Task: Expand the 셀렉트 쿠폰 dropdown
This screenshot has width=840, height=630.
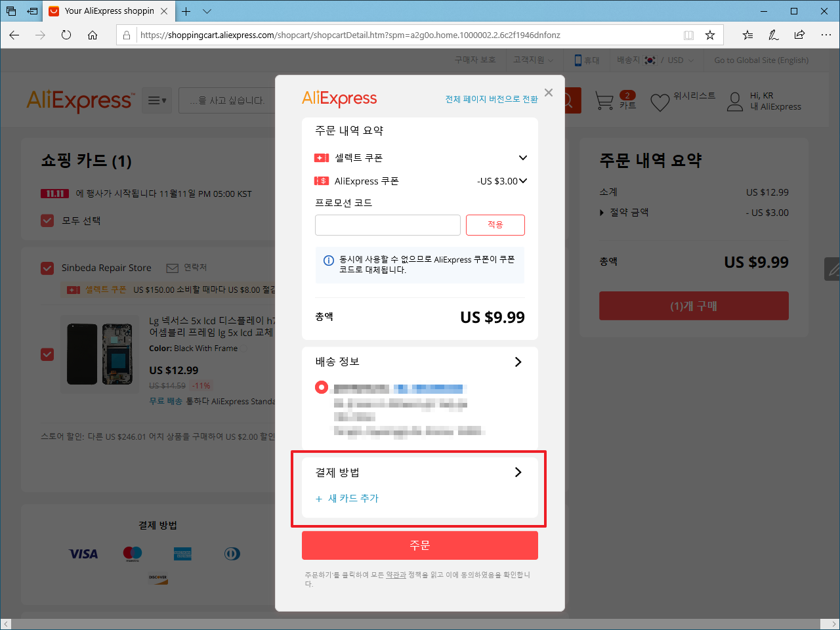Action: pos(523,157)
